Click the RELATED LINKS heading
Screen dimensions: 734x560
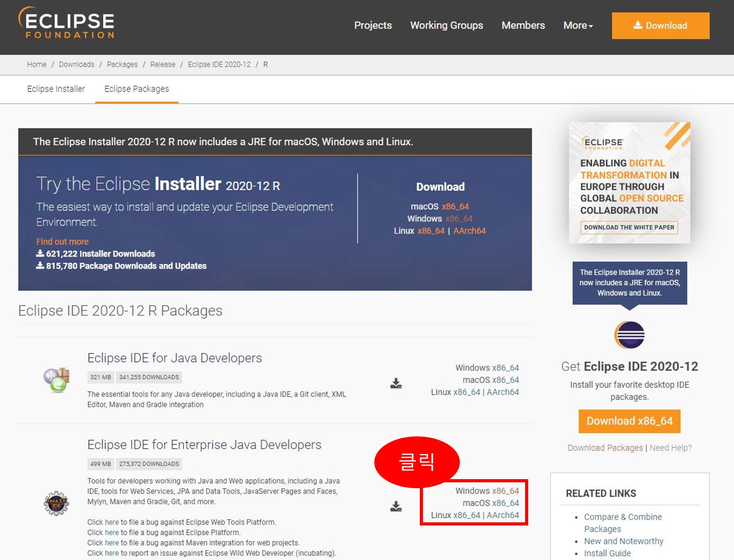coord(600,494)
